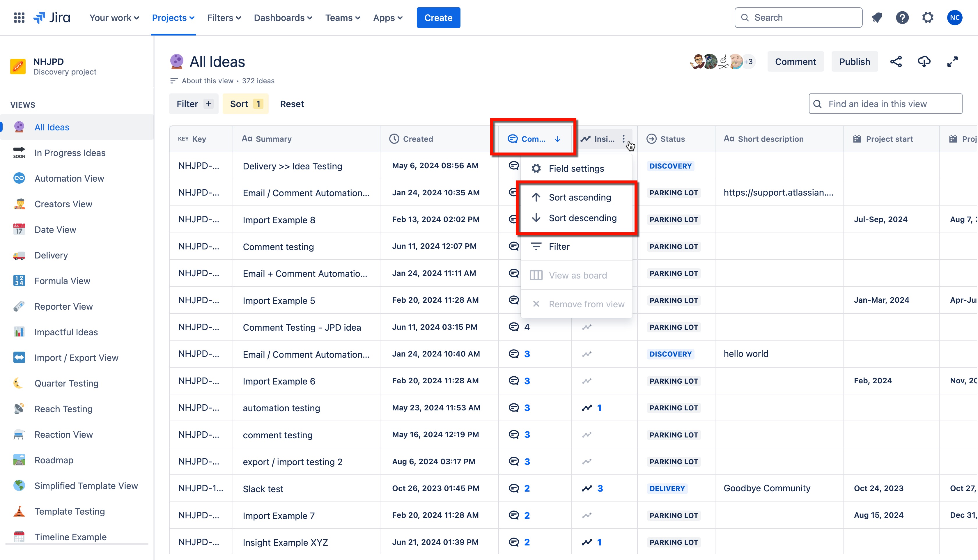The height and width of the screenshot is (560, 978).
Task: Click the Publish button
Action: click(855, 61)
